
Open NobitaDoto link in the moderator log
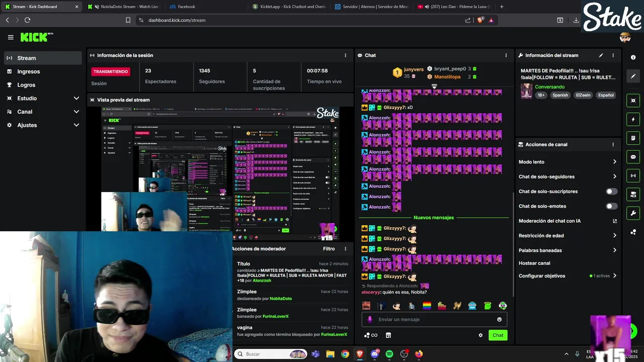[x=281, y=299]
